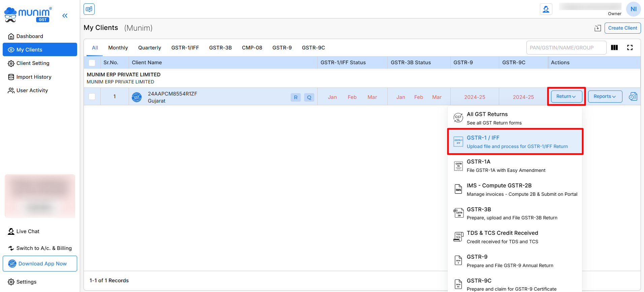Click the blue GST badge beside GSTIN
The height and width of the screenshot is (292, 644).
137,97
